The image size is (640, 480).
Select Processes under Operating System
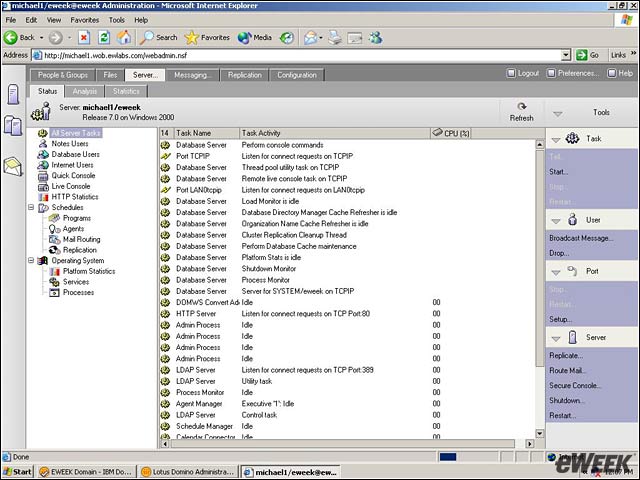click(x=78, y=292)
